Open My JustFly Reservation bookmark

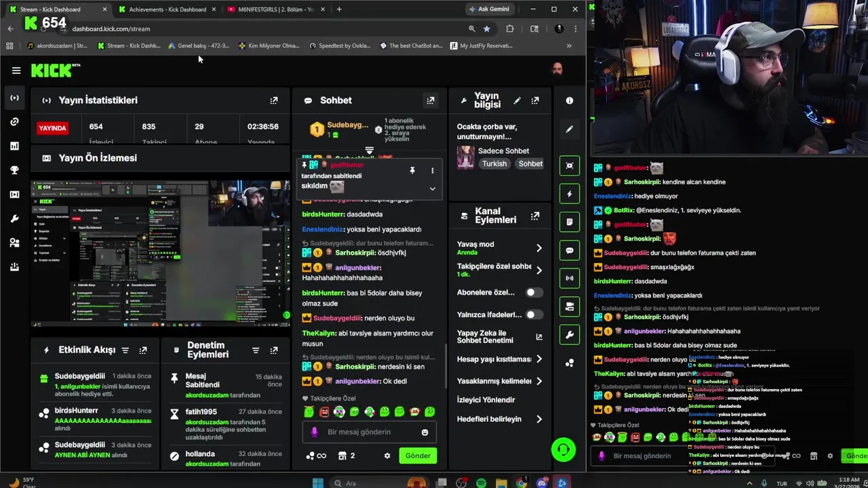pos(481,46)
